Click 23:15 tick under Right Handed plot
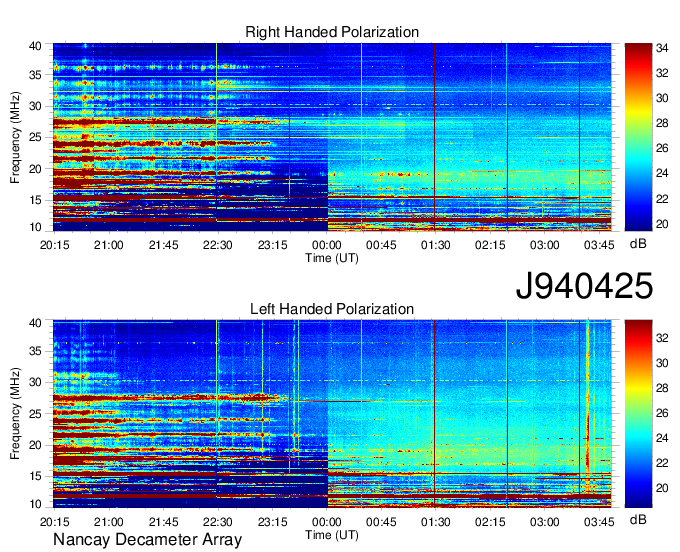Image resolution: width=680 pixels, height=552 pixels. coord(272,245)
